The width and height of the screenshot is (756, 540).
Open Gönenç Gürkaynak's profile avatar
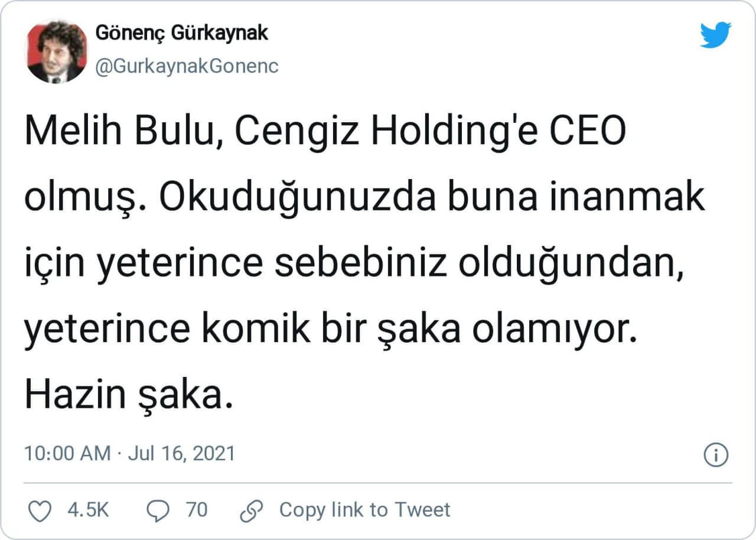[x=57, y=51]
